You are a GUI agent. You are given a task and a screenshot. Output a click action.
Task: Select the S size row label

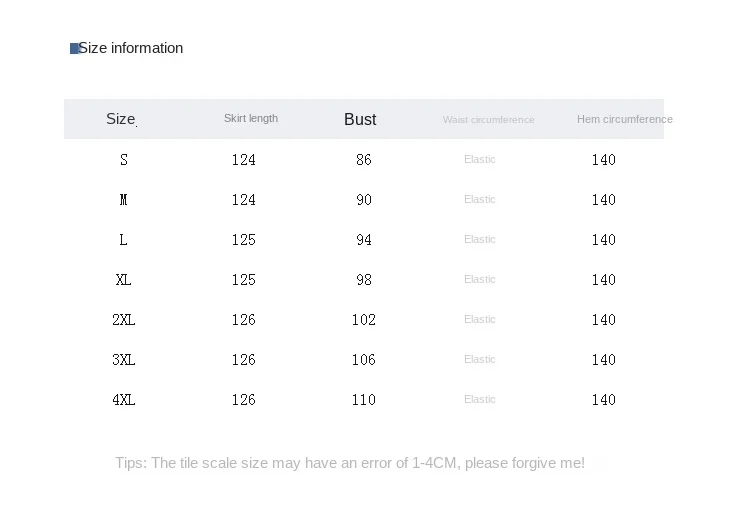tap(124, 160)
